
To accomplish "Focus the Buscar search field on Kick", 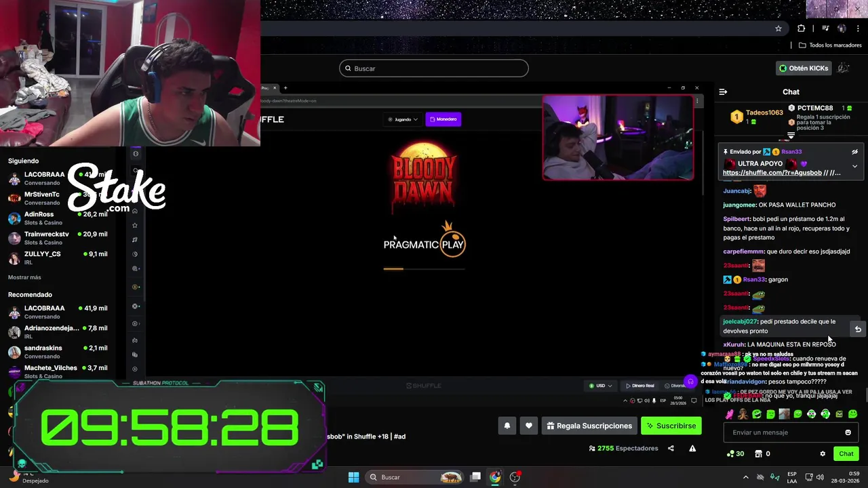I will (x=434, y=68).
